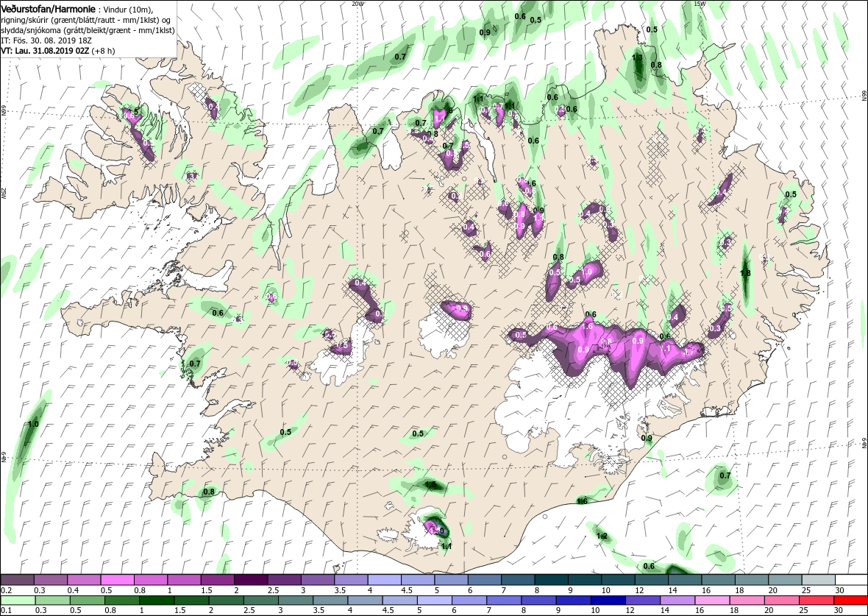The width and height of the screenshot is (868, 616).
Task: Click the '15W' longitude label
Action: tap(699, 4)
